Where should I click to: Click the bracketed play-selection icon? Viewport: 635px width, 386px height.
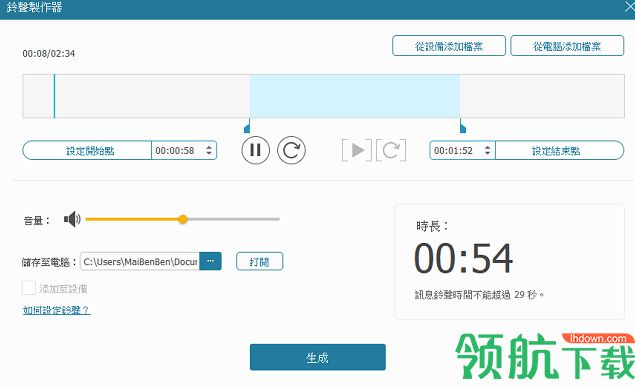click(x=357, y=150)
